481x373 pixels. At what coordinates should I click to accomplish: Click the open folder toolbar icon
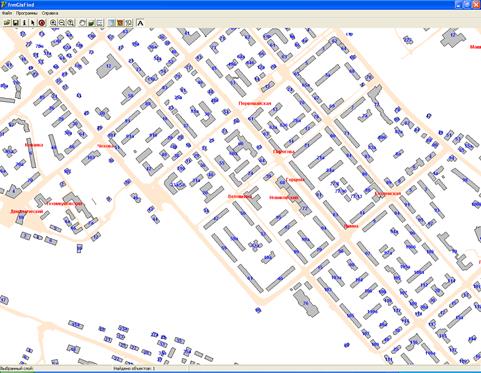click(7, 23)
